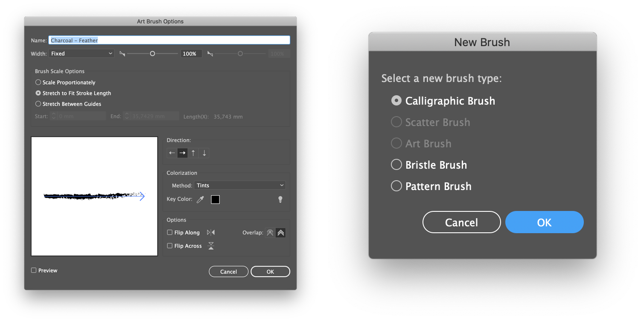644x322 pixels.
Task: Confirm New Brush dialog with OK
Action: click(544, 222)
